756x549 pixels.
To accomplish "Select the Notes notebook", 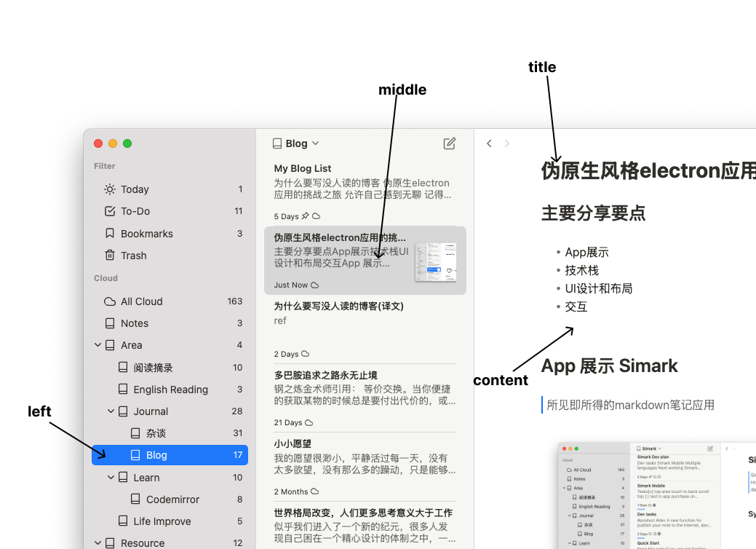I will 134,323.
